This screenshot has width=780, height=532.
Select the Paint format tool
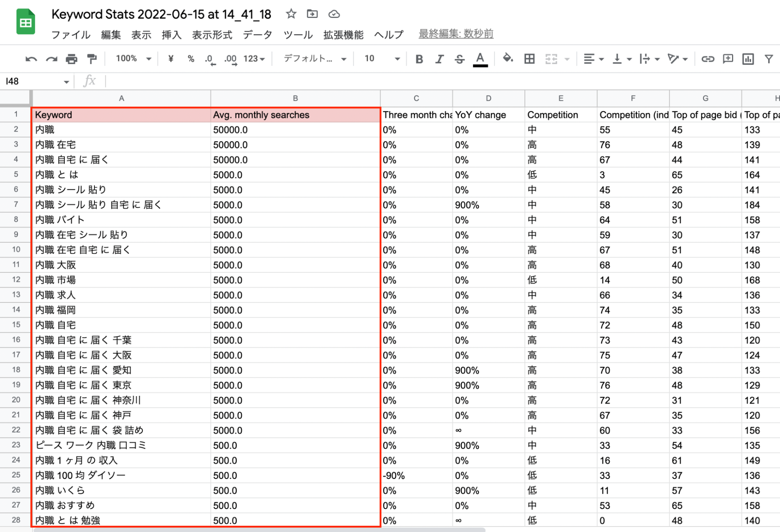92,59
